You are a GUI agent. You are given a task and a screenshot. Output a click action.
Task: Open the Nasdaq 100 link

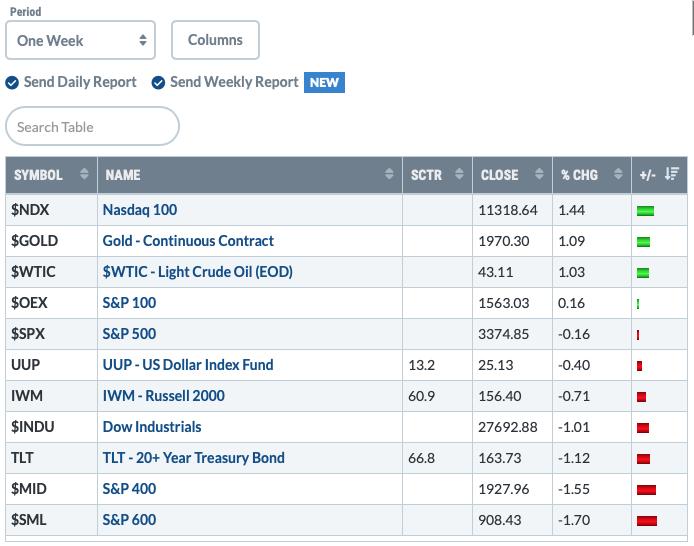(x=140, y=210)
